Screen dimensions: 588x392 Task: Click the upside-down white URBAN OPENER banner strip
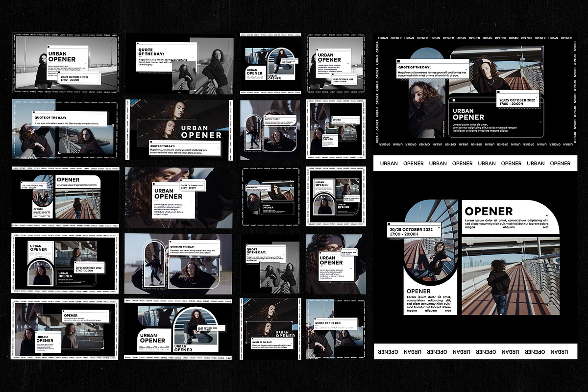(x=475, y=351)
